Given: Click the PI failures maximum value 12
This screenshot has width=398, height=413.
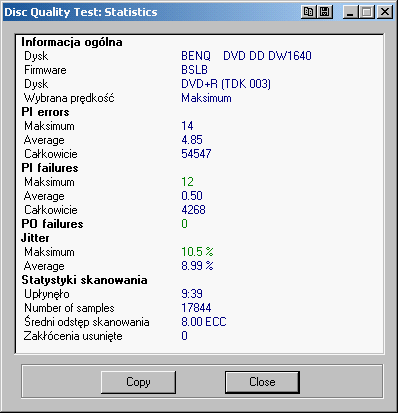Looking at the screenshot, I should click(x=187, y=182).
